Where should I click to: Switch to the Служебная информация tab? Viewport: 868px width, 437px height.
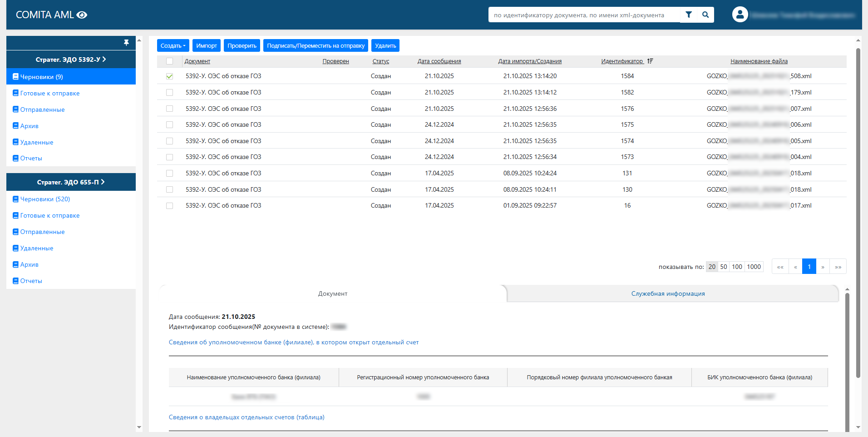(667, 294)
